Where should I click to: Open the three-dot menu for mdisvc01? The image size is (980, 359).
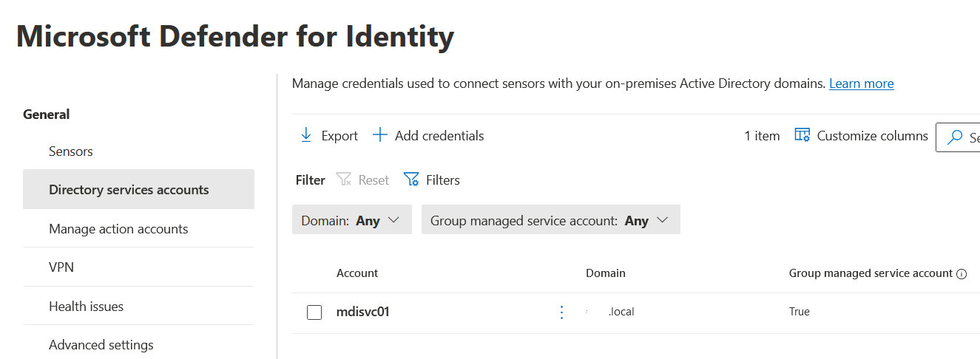[x=561, y=312]
